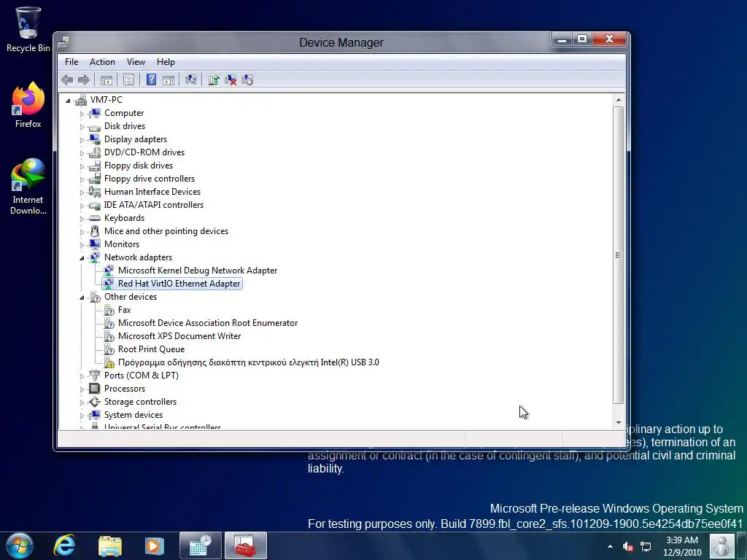Expand the DVD/CD-ROM drives arrow
Viewport: 747px width, 560px height.
click(x=82, y=153)
